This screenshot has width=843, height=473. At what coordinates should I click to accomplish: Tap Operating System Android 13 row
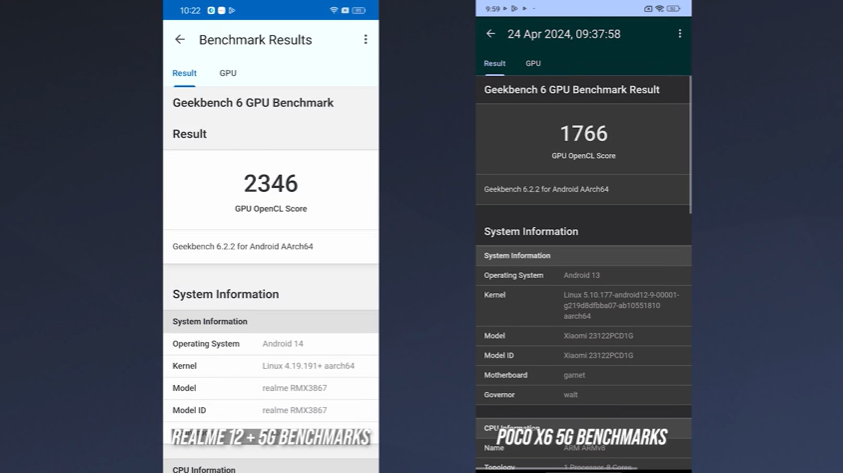point(583,275)
